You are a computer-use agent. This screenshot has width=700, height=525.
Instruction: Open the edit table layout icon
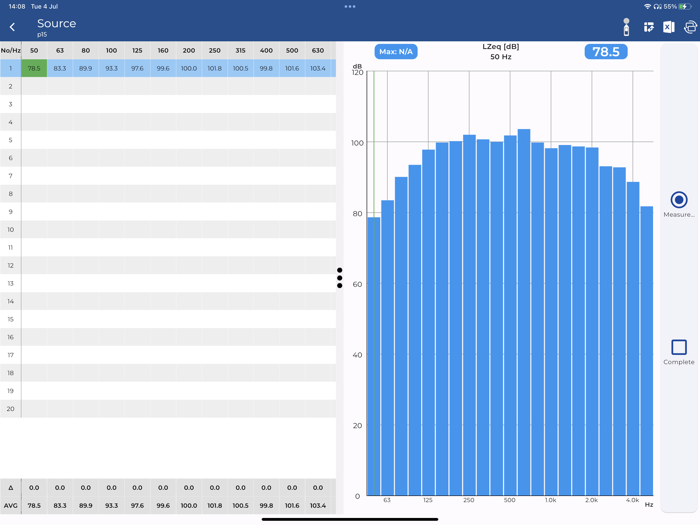click(648, 27)
